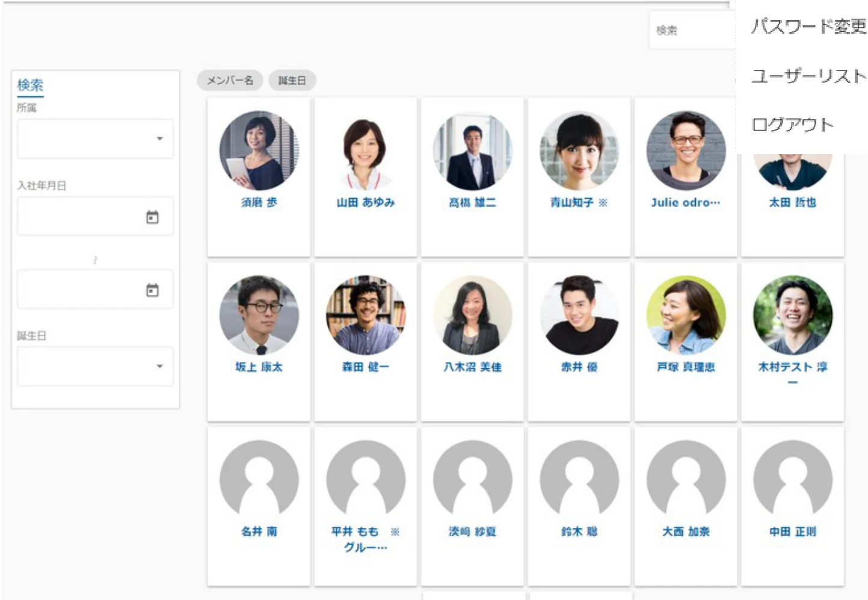Open the placeholder avatar of 中田 正則
Viewport: 868px width, 600px height.
[x=793, y=480]
